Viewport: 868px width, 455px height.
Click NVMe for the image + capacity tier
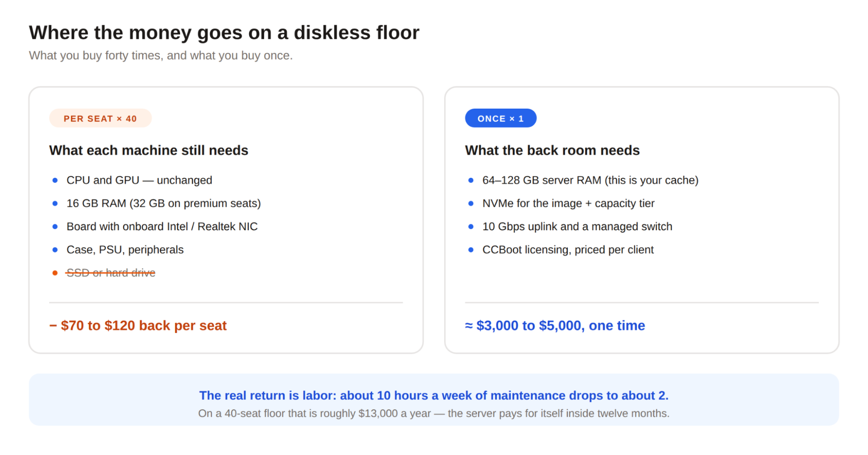[568, 203]
